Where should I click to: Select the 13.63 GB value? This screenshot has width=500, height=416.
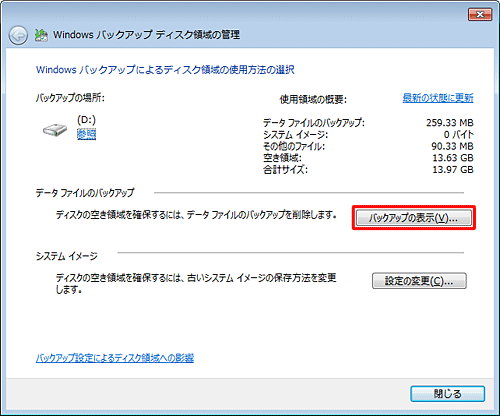tap(453, 158)
